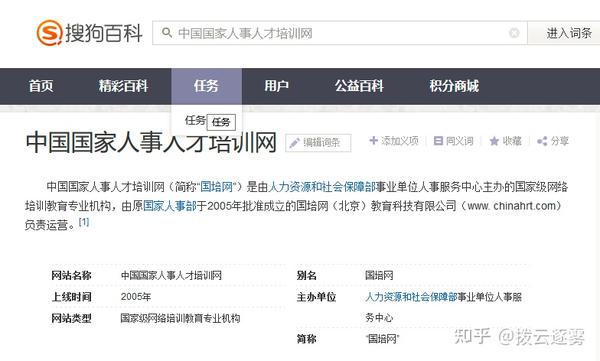Open the 用户 navigation item
Viewport: 600px width, 361px height.
click(276, 86)
